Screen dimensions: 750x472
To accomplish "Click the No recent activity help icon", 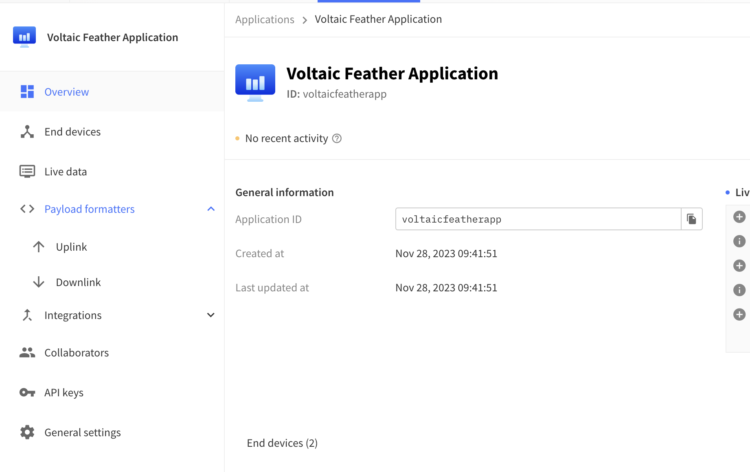I will 337,139.
